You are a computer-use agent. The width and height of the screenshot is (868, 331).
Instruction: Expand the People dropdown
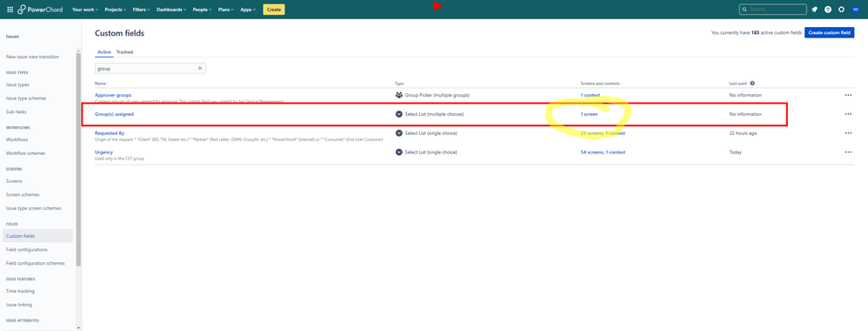(202, 10)
